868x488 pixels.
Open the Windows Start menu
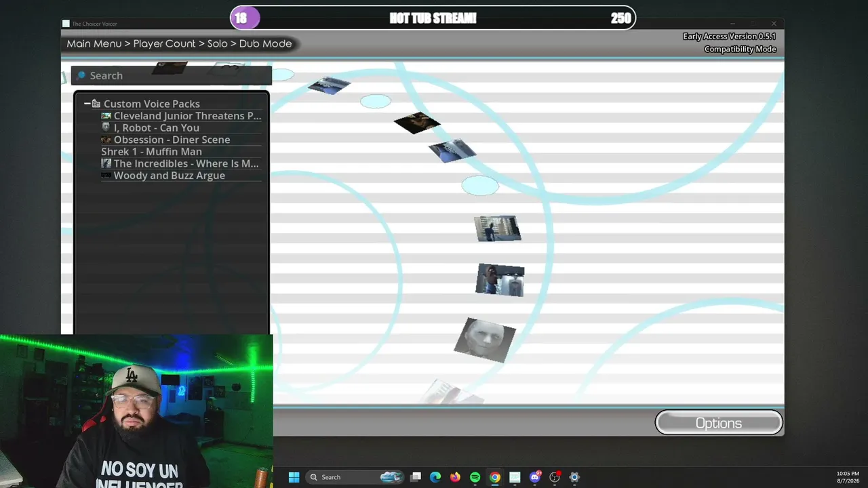(294, 477)
